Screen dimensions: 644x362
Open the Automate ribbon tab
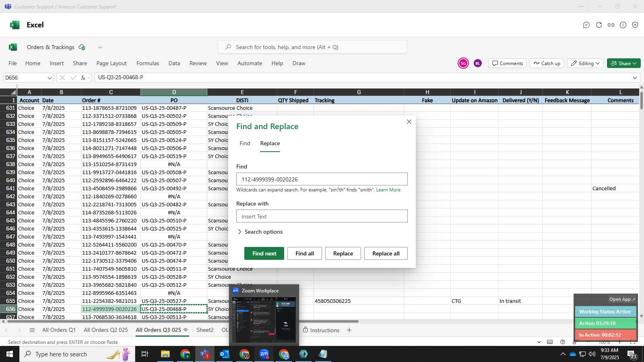pos(250,63)
